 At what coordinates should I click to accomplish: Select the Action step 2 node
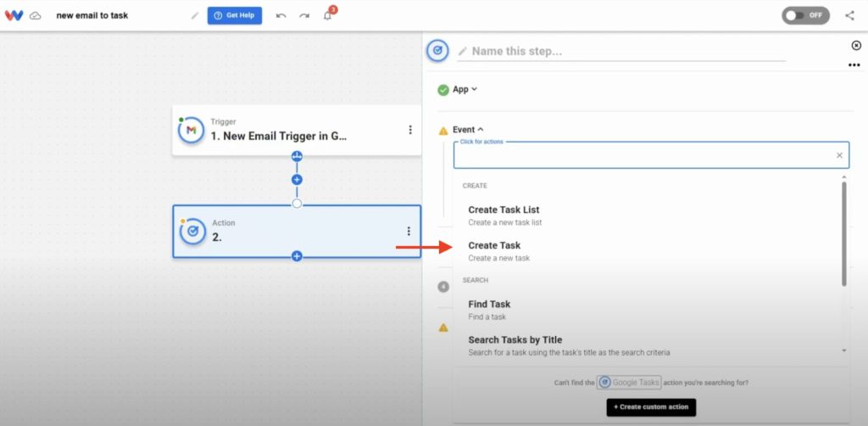[296, 231]
